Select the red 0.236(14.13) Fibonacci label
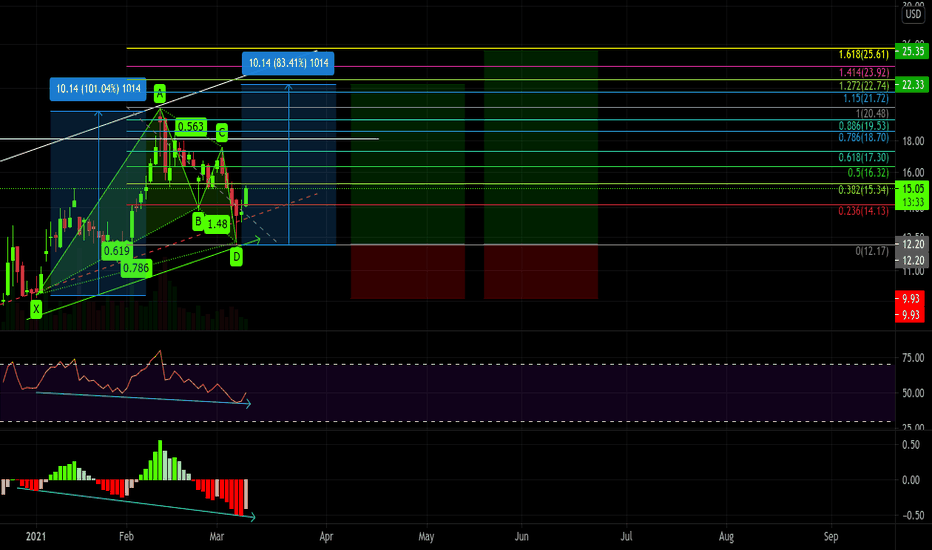The width and height of the screenshot is (932, 550). click(x=863, y=211)
